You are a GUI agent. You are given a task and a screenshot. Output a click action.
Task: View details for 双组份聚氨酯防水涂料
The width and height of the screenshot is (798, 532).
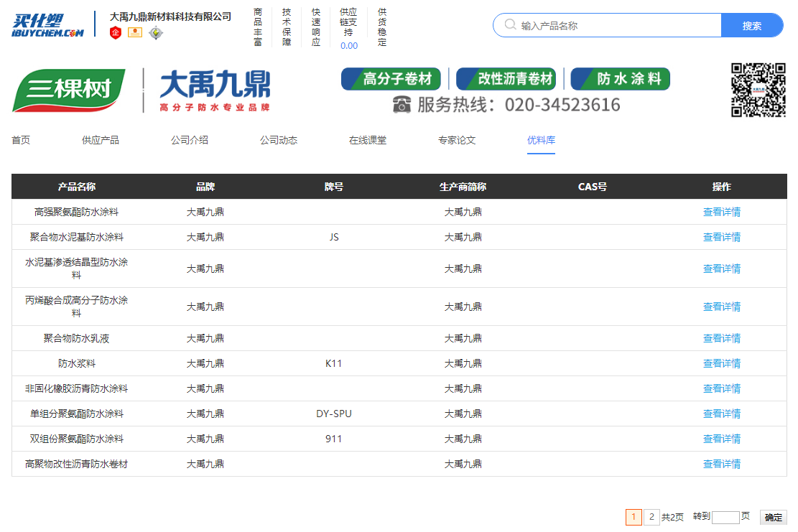722,439
